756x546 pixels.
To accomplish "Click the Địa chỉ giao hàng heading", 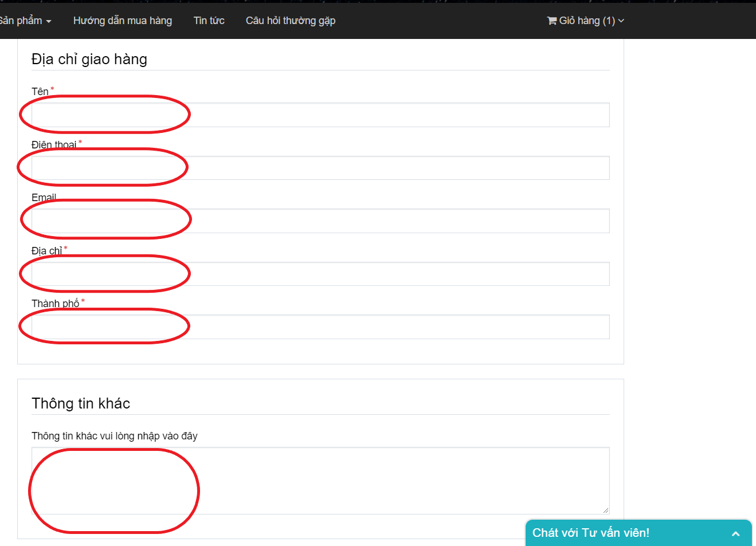I will tap(89, 59).
